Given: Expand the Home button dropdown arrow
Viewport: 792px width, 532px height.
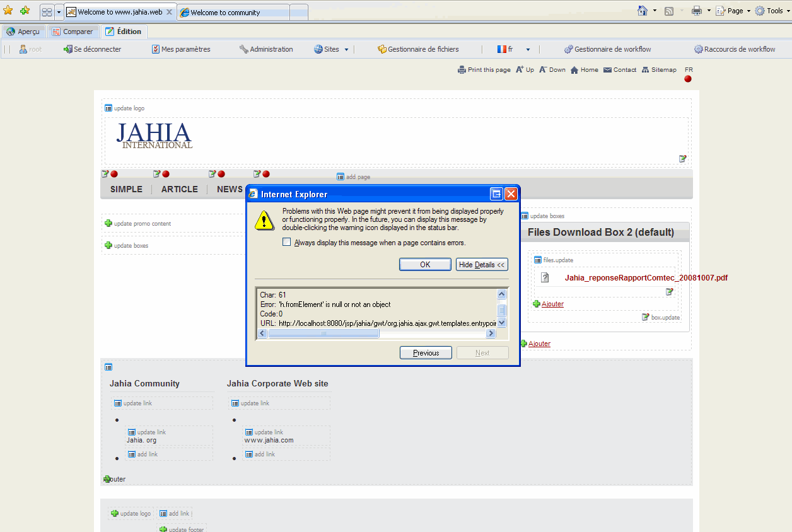Looking at the screenshot, I should pyautogui.click(x=655, y=11).
